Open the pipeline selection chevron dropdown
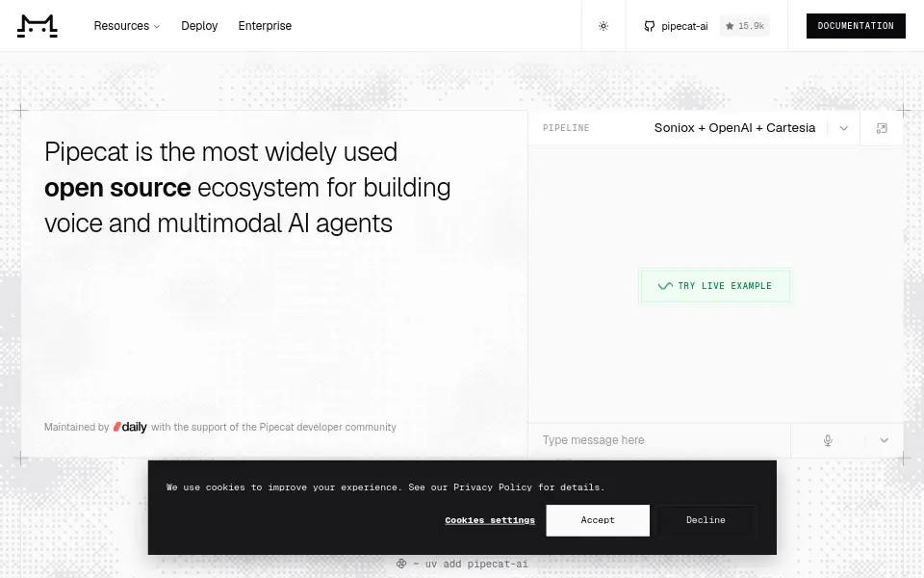Viewport: 924px width, 578px height. click(844, 128)
